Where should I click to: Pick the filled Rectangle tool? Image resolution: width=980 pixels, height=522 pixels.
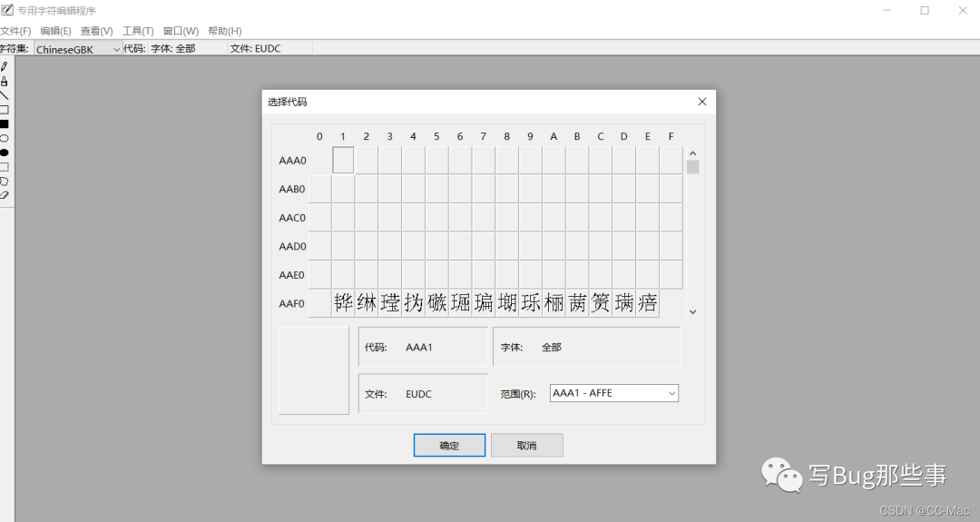[x=5, y=124]
